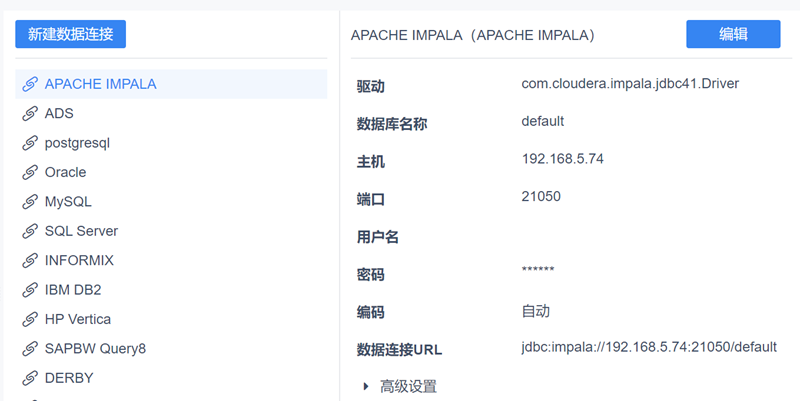The height and width of the screenshot is (401, 800).
Task: Click the link icon beside postgresql
Action: pyautogui.click(x=30, y=143)
